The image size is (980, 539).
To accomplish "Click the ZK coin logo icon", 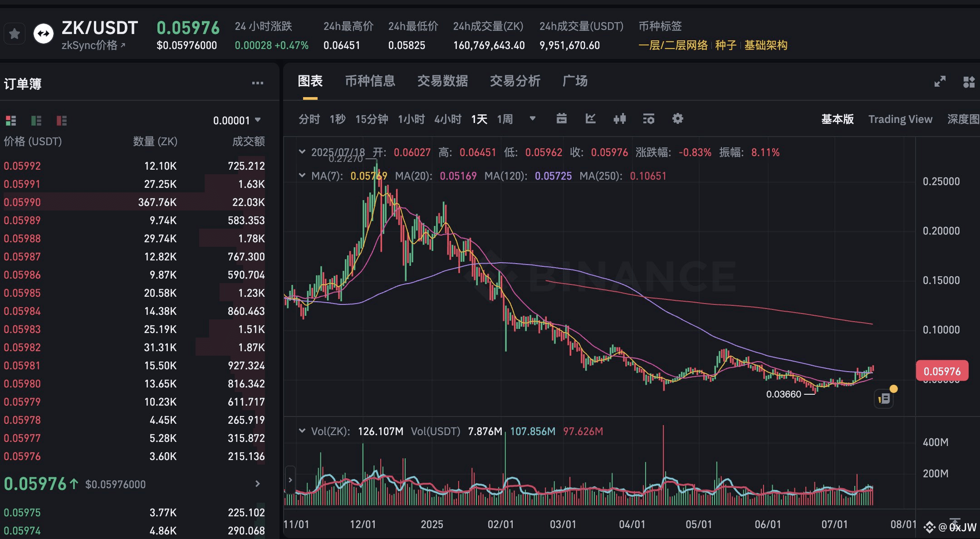I will click(44, 34).
